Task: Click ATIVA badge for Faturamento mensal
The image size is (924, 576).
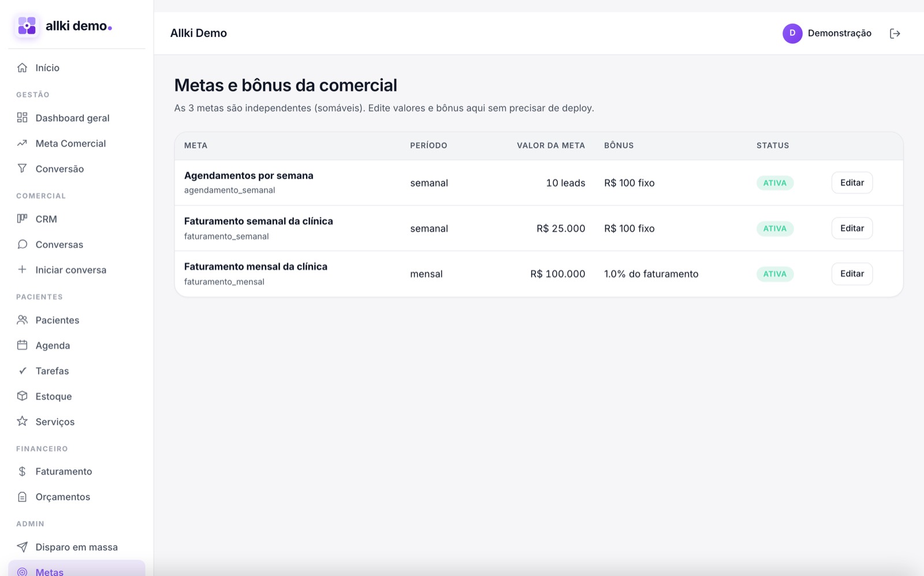Action: 775,274
